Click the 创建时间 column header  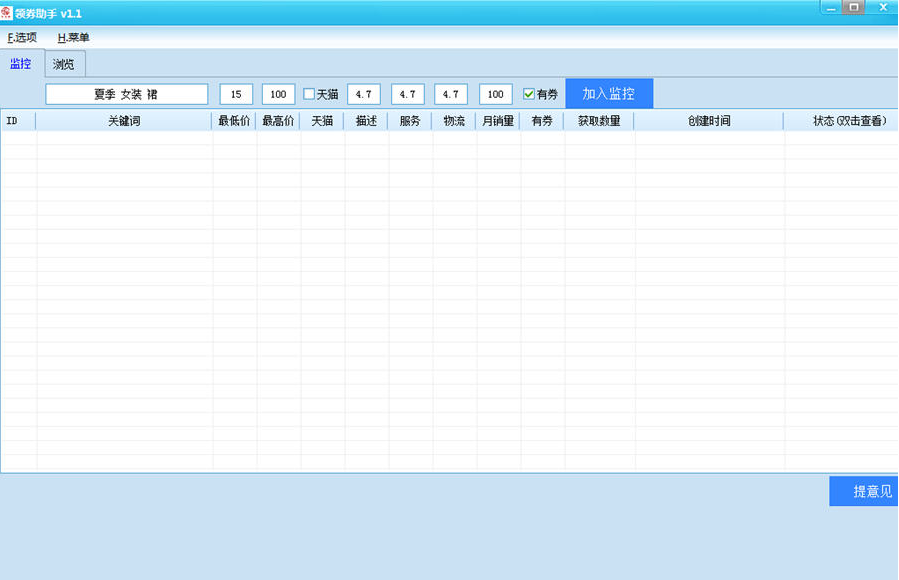tap(709, 121)
